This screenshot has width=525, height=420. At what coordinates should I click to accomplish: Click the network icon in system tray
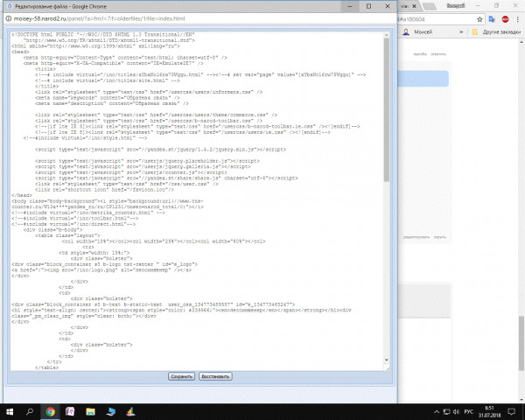(446, 411)
